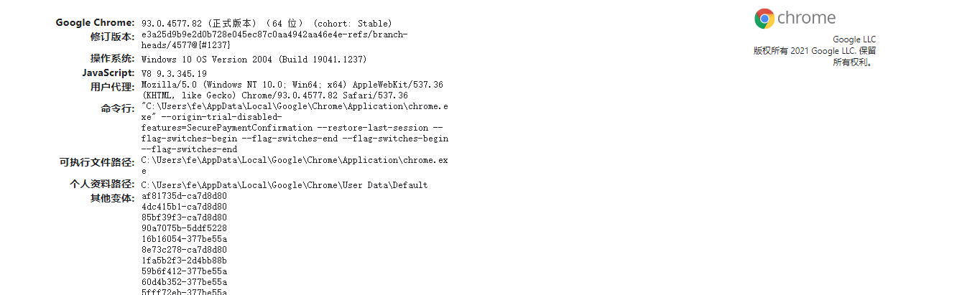Click variation entry 1fa5b2f3-2d4bb88b
The height and width of the screenshot is (295, 980).
(x=184, y=261)
